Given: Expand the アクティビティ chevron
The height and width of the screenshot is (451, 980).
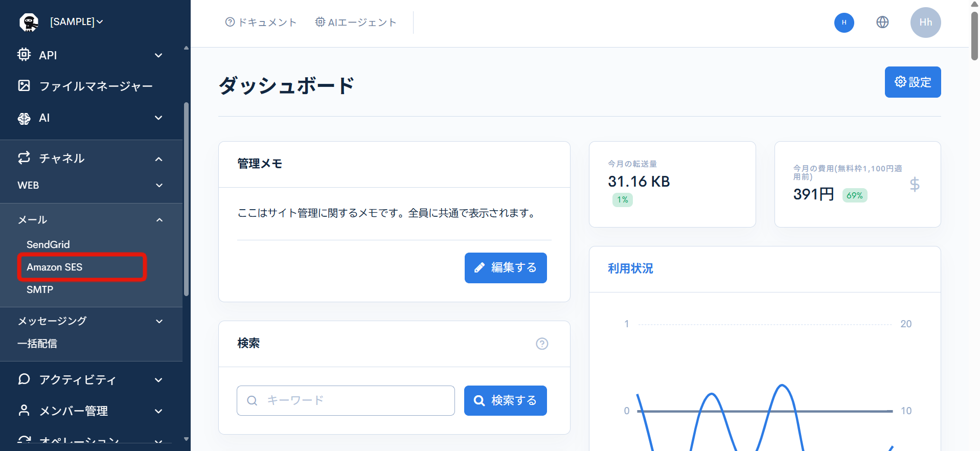Looking at the screenshot, I should click(x=158, y=380).
